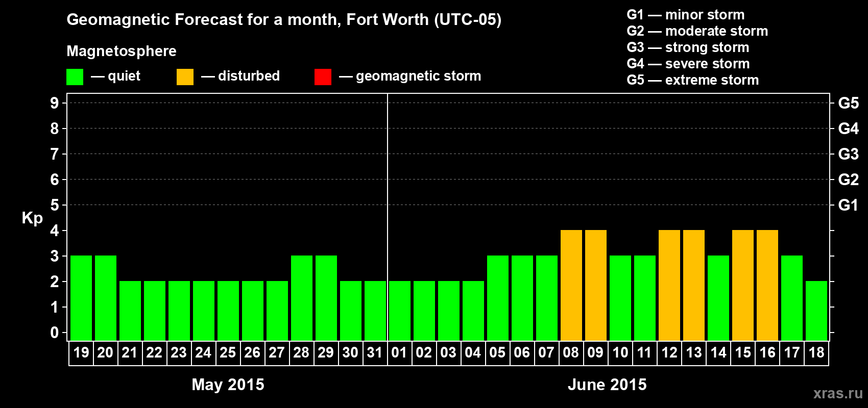Screen dimensions: 868x408
Task: Click the date cell '09' on the axis
Action: [x=595, y=353]
